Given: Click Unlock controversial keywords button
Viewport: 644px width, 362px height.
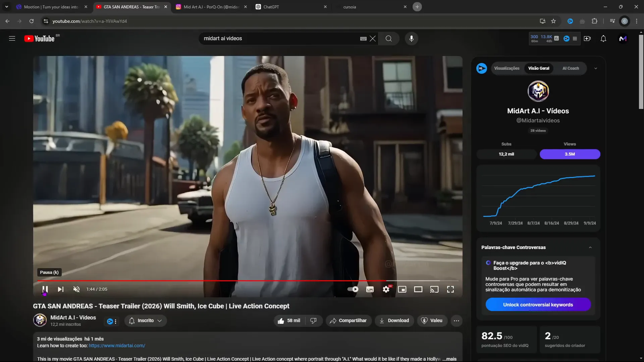Looking at the screenshot, I should [538, 305].
